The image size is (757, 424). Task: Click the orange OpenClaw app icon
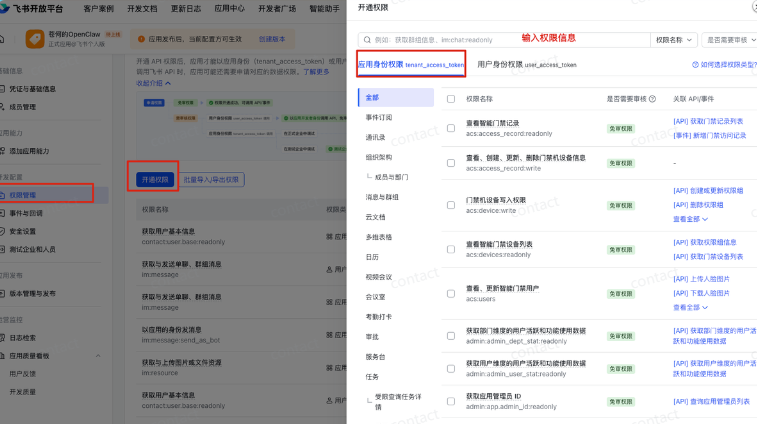[35, 39]
